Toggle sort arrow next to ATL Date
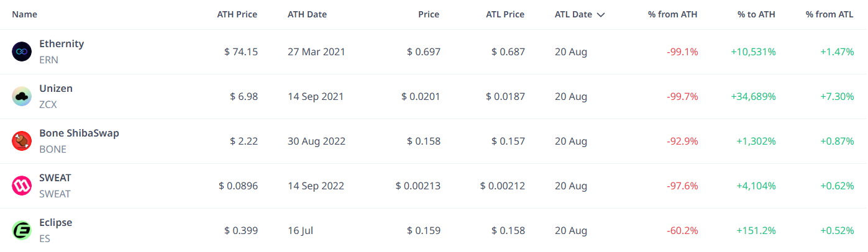The width and height of the screenshot is (868, 252). pos(600,15)
